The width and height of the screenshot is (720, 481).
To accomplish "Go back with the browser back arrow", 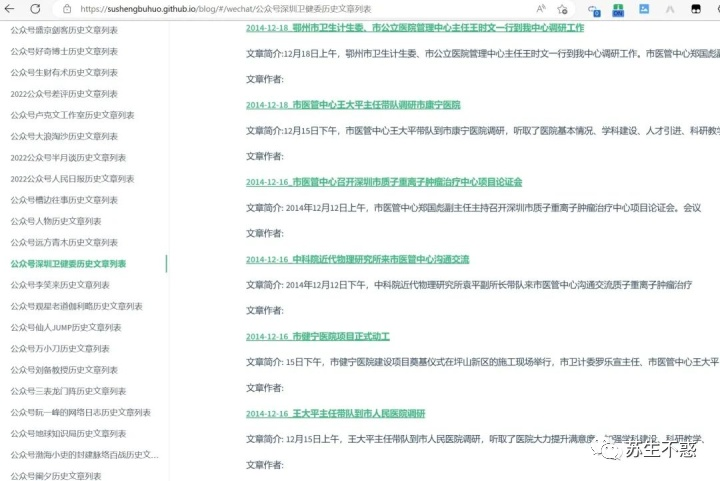I will (x=9, y=9).
